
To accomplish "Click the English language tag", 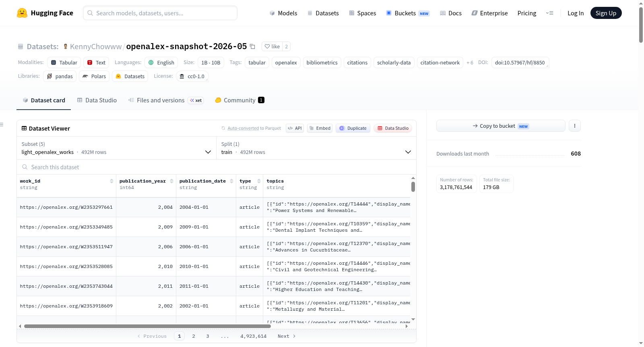I will click(161, 62).
